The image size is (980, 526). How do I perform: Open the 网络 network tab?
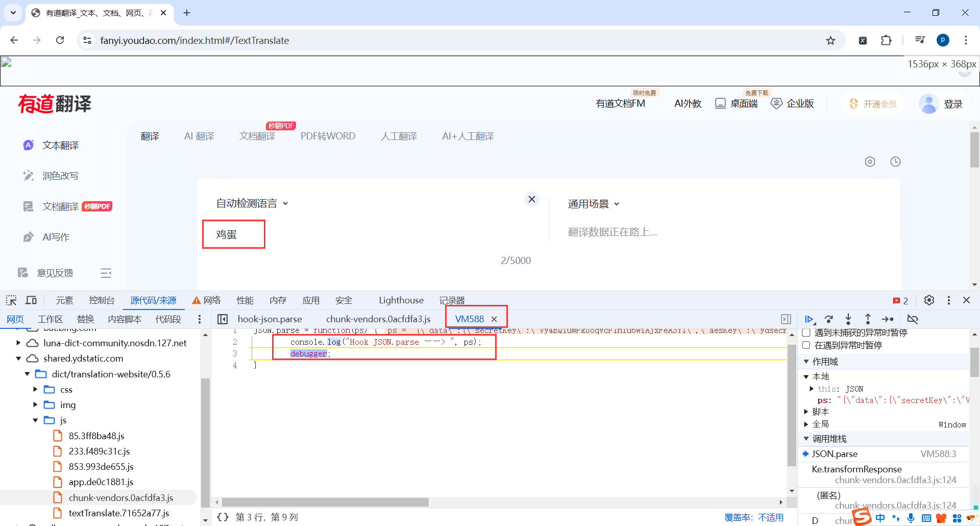click(207, 300)
